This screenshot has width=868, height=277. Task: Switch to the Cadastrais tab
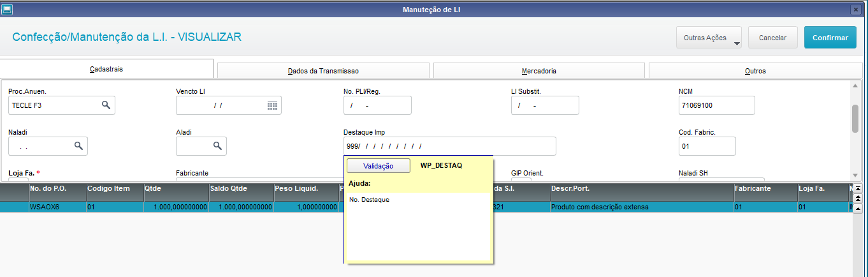[106, 69]
